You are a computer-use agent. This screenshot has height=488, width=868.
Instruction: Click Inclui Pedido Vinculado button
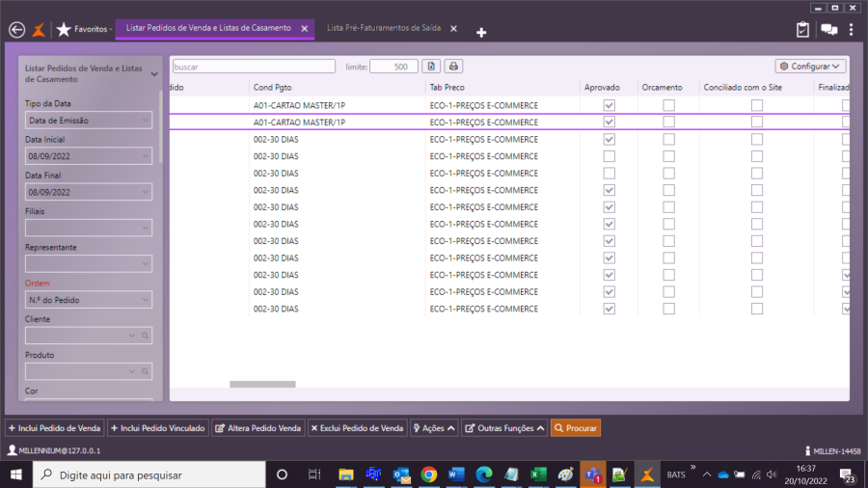[x=158, y=428]
